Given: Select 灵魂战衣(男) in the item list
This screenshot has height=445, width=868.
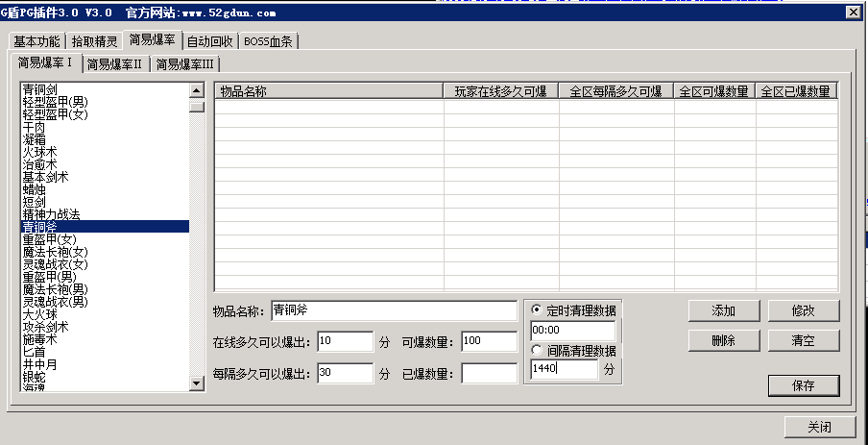Looking at the screenshot, I should [105, 302].
